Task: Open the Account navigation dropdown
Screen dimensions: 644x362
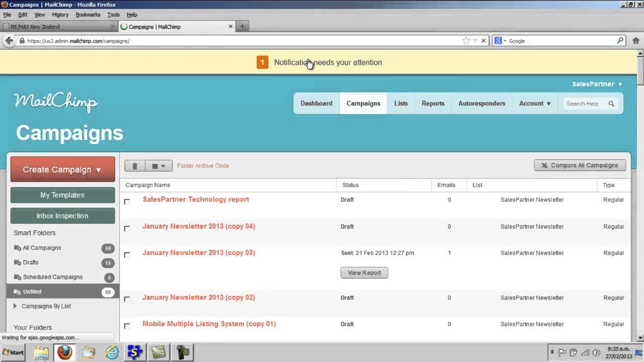Action: tap(535, 104)
